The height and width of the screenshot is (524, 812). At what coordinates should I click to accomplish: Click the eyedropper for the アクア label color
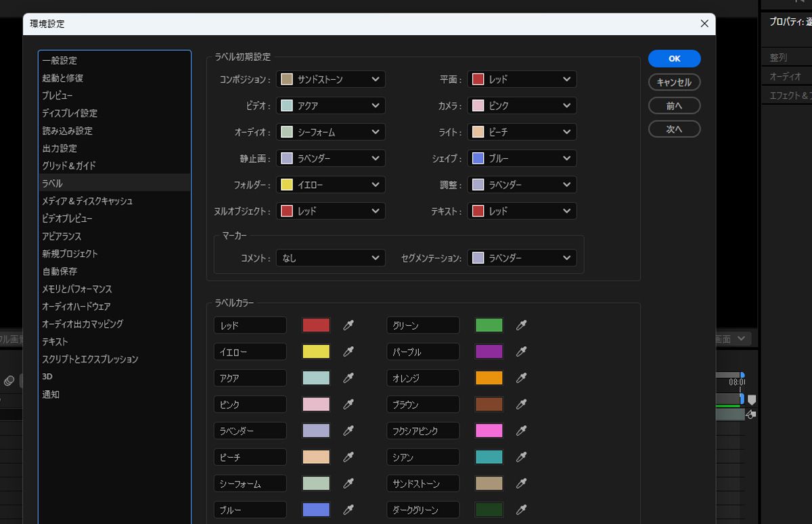348,378
